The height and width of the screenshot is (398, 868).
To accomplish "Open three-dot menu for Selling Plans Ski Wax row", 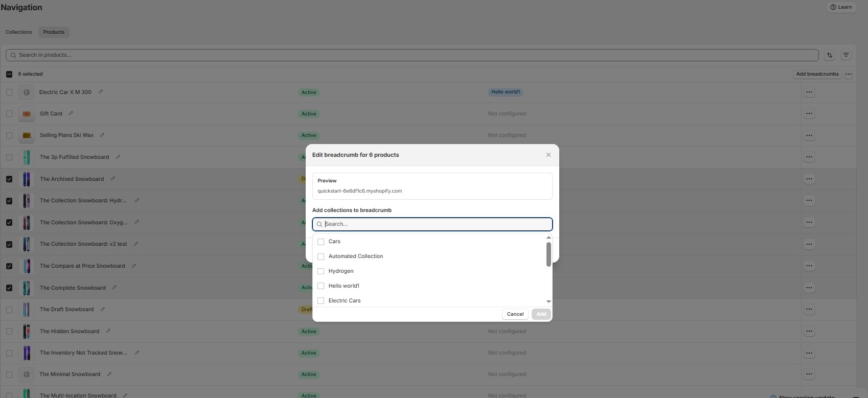I will (x=809, y=135).
